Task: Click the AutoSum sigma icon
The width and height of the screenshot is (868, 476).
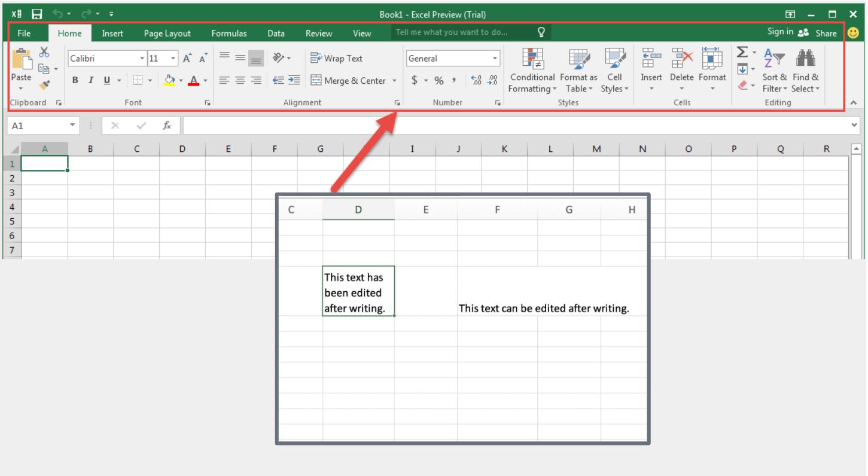Action: [x=742, y=53]
